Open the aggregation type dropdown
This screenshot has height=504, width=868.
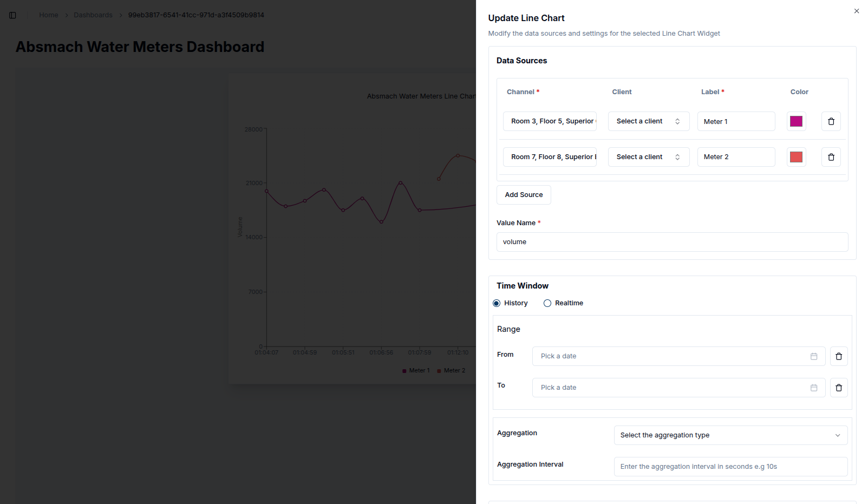(729, 435)
